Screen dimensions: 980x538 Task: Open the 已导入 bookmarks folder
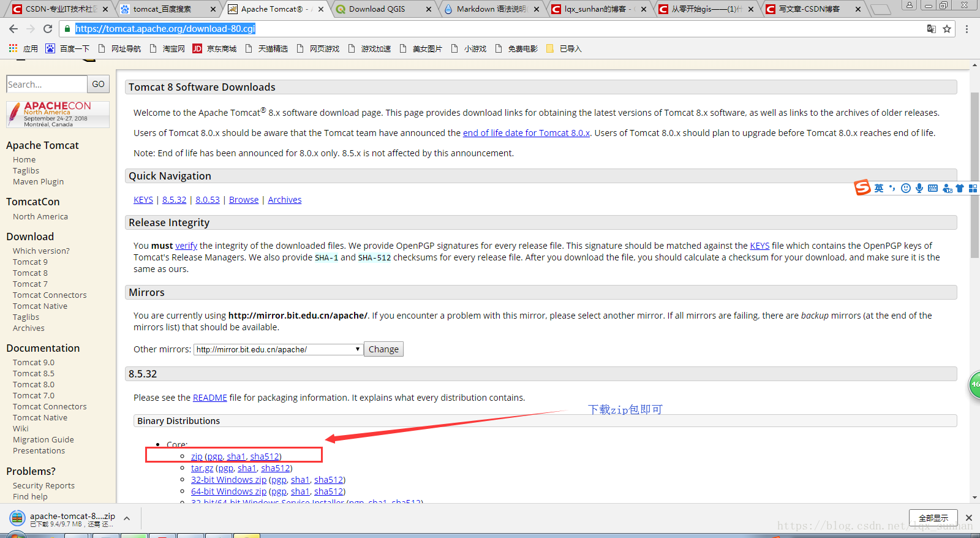tap(563, 48)
